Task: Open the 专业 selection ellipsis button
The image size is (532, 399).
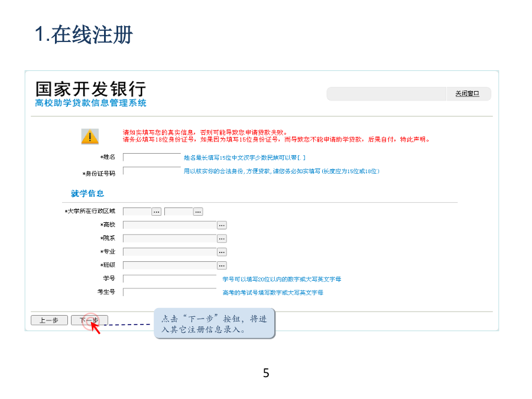Action: click(222, 252)
